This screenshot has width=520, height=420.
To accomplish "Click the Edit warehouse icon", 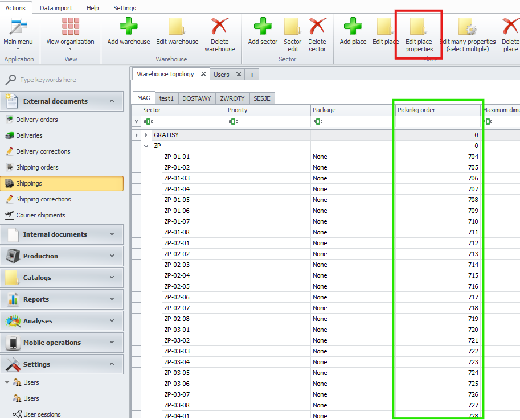I will 177,27.
